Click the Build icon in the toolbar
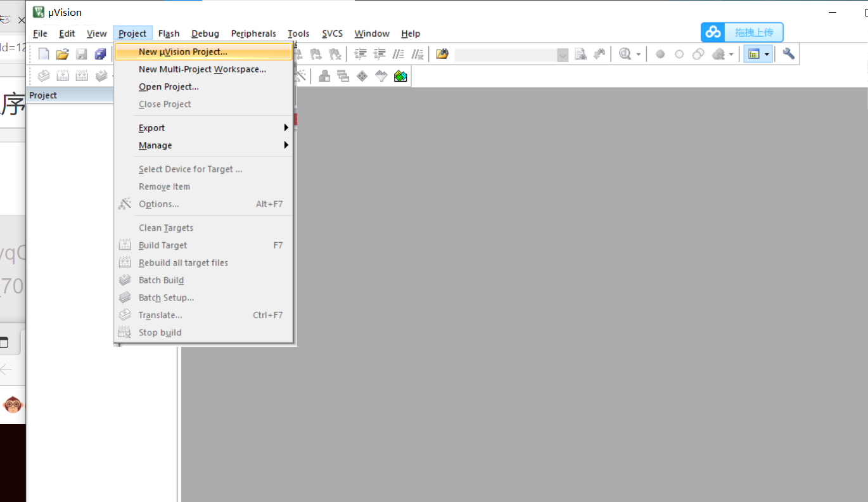This screenshot has width=868, height=502. point(63,76)
